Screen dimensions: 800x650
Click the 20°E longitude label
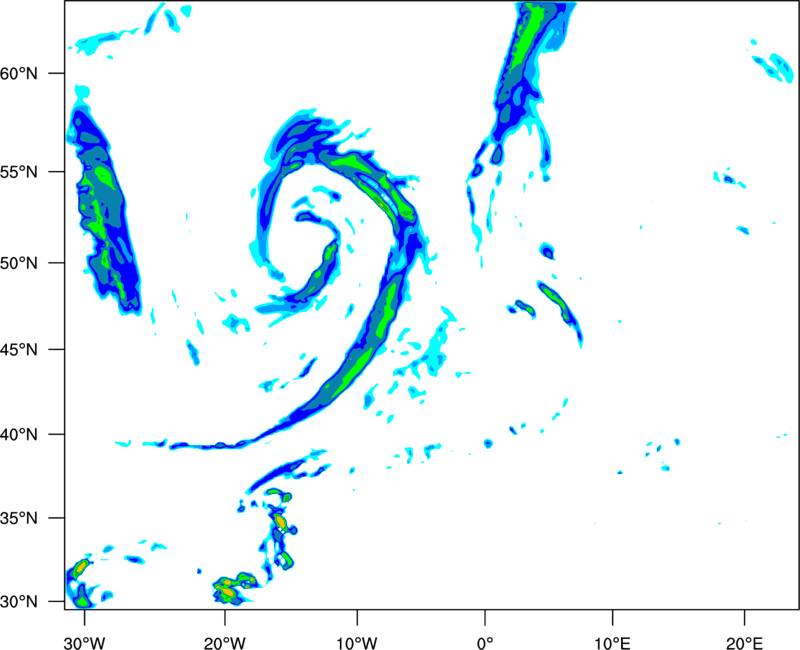coord(744,643)
